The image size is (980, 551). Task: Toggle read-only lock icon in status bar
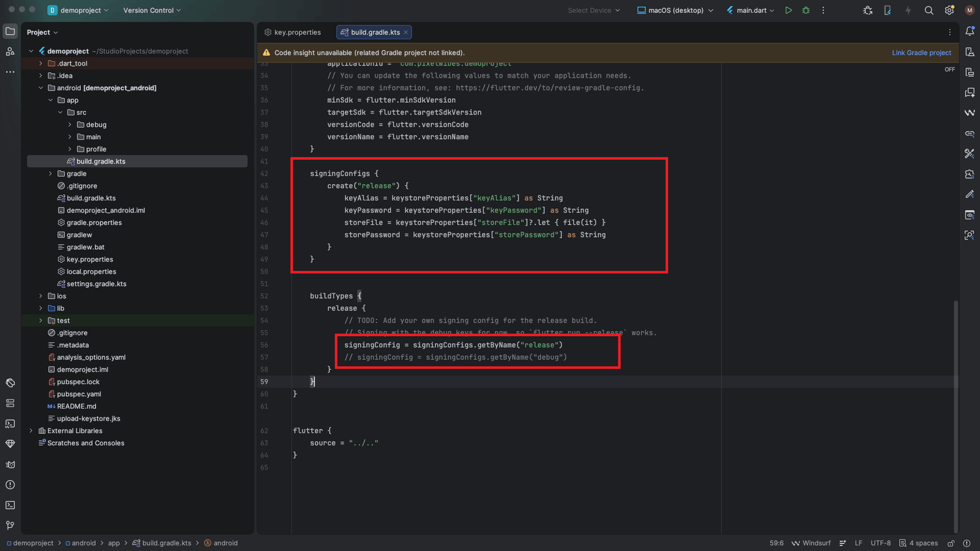coord(951,543)
